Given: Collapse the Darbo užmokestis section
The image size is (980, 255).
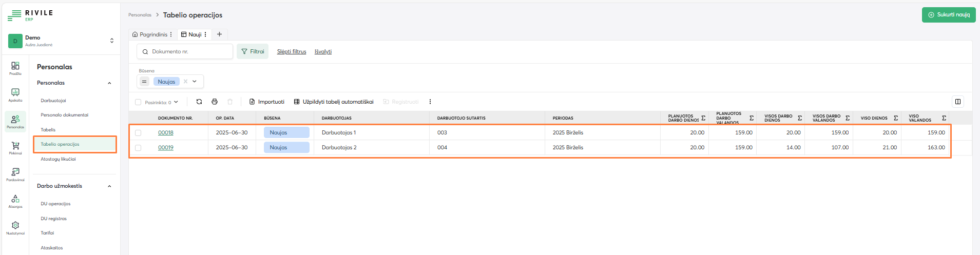Looking at the screenshot, I should point(109,186).
